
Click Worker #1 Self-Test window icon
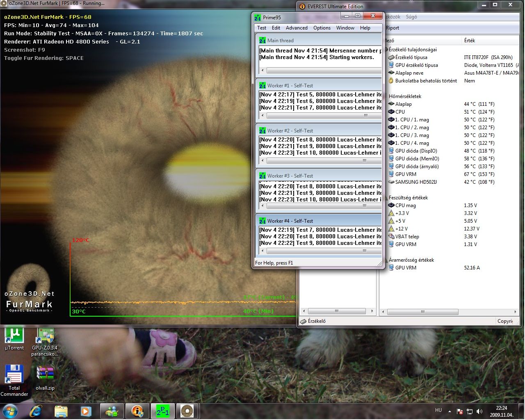tap(262, 85)
